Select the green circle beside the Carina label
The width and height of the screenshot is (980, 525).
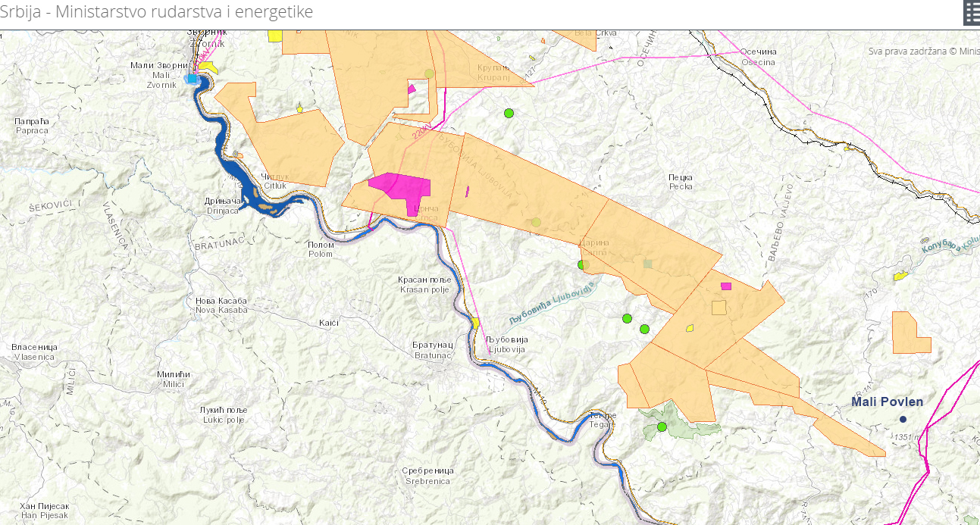[582, 264]
